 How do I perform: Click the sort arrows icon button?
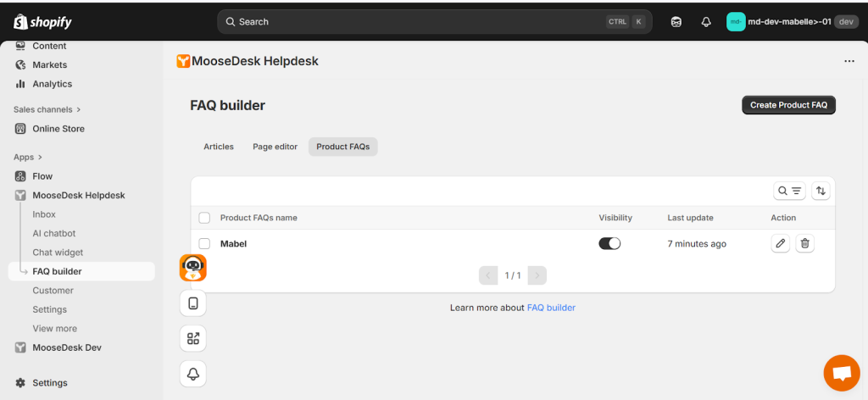(x=821, y=192)
